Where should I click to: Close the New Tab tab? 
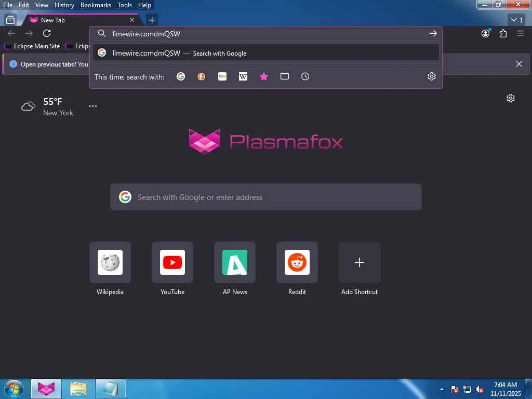pyautogui.click(x=132, y=20)
